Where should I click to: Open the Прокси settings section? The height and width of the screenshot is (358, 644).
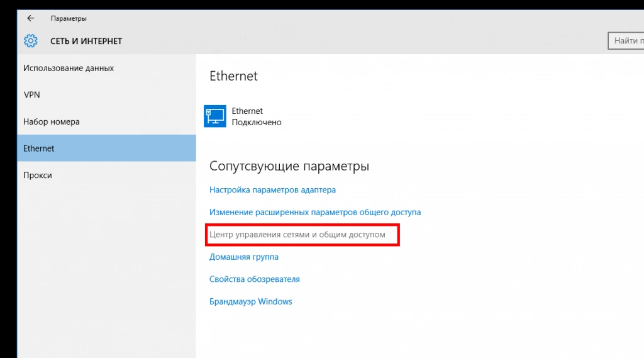tap(38, 176)
